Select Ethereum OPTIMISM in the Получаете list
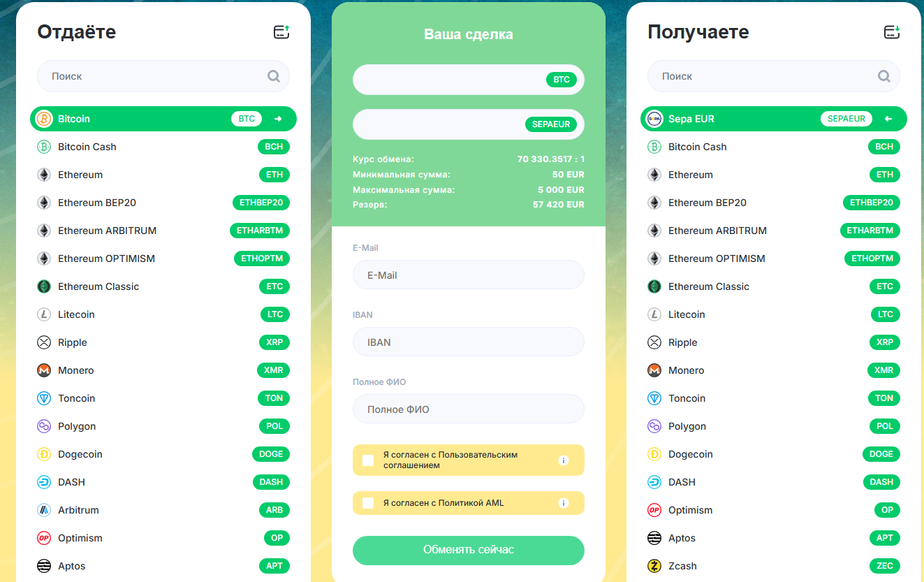Viewport: 924px width, 582px height. pyautogui.click(x=774, y=259)
